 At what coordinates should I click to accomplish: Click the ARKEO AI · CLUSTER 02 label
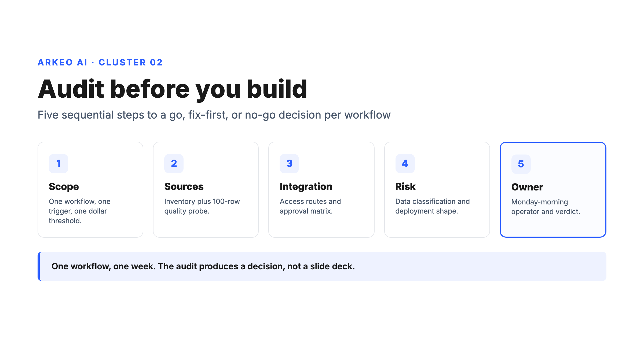point(100,63)
